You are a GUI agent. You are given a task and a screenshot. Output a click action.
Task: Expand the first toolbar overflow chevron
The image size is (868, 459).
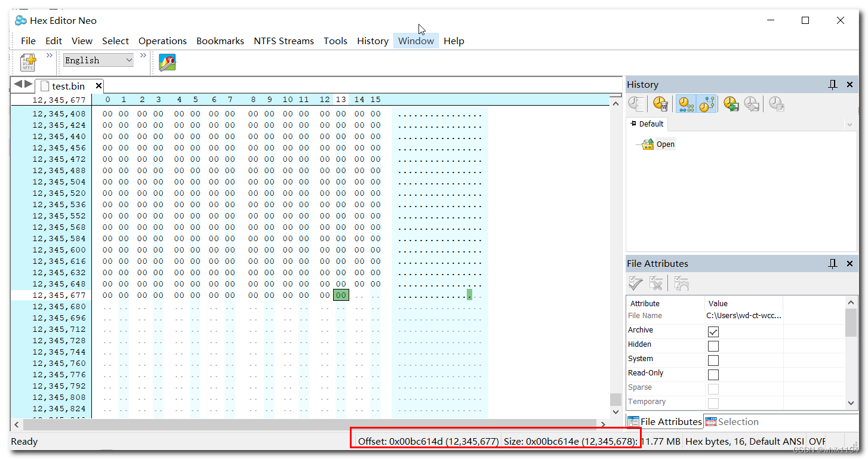point(50,56)
